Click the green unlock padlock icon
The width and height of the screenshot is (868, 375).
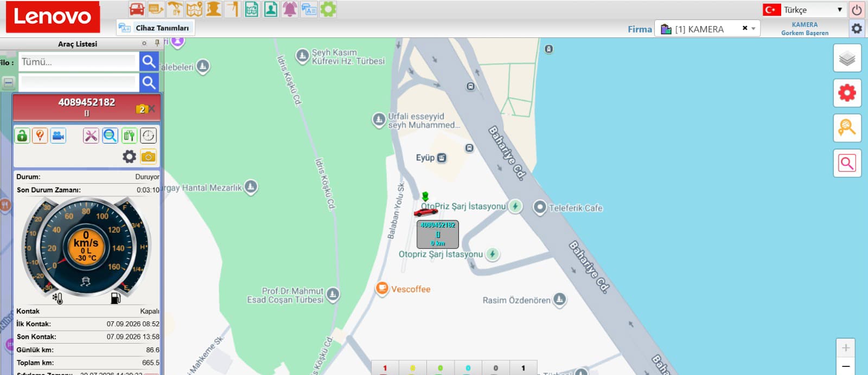[x=22, y=135]
